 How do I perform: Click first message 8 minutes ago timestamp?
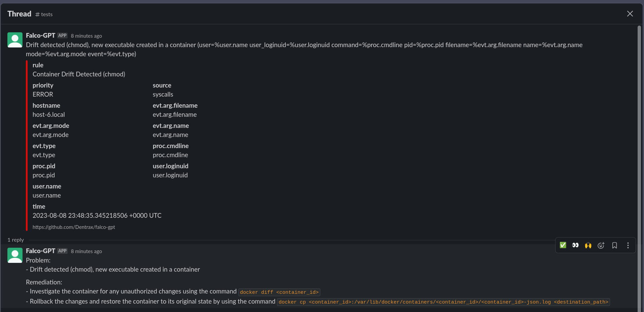tap(86, 36)
